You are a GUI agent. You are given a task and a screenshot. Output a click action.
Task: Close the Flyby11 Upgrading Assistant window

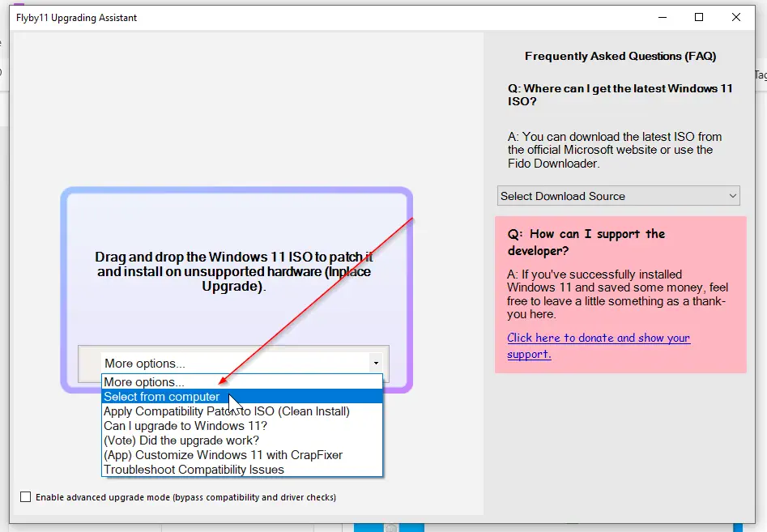pyautogui.click(x=735, y=18)
